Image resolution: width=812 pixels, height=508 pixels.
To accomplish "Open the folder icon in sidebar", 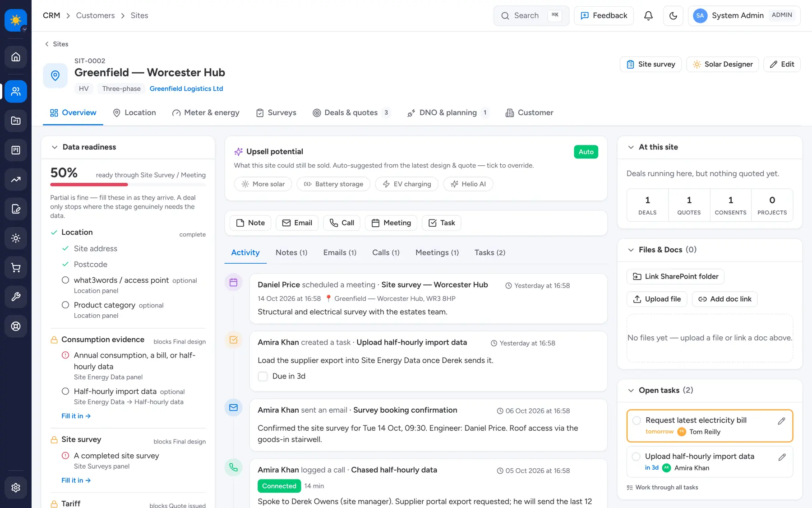I will [16, 121].
